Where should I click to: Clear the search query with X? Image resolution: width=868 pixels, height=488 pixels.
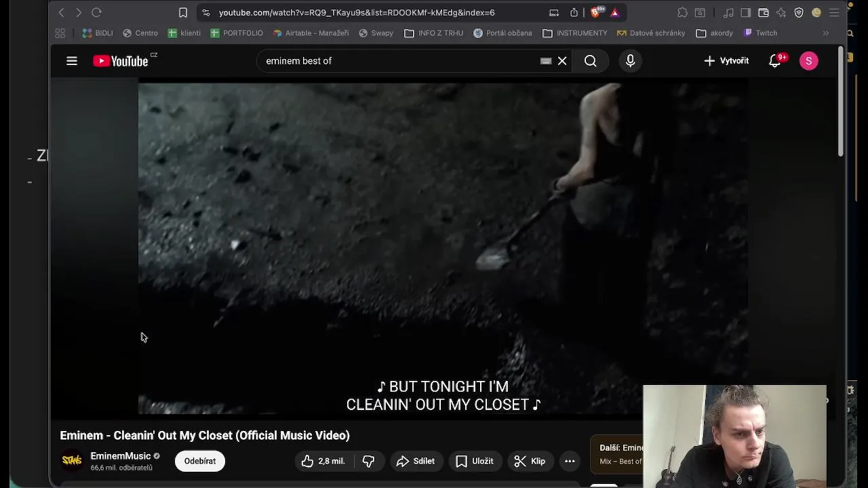(562, 61)
